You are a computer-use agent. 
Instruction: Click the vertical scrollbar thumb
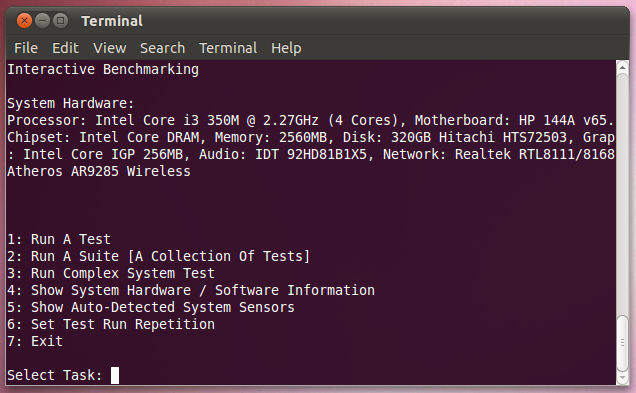tap(623, 343)
